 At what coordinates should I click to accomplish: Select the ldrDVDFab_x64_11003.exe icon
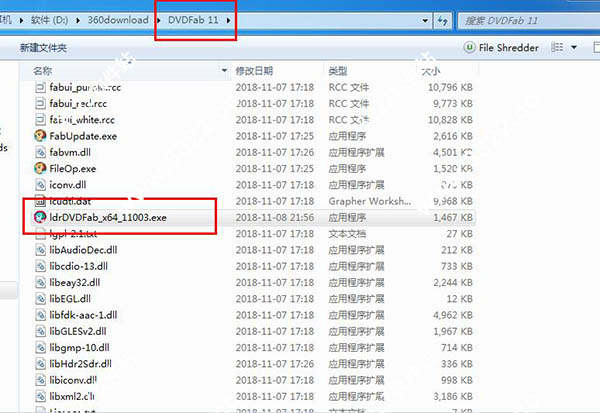(40, 217)
